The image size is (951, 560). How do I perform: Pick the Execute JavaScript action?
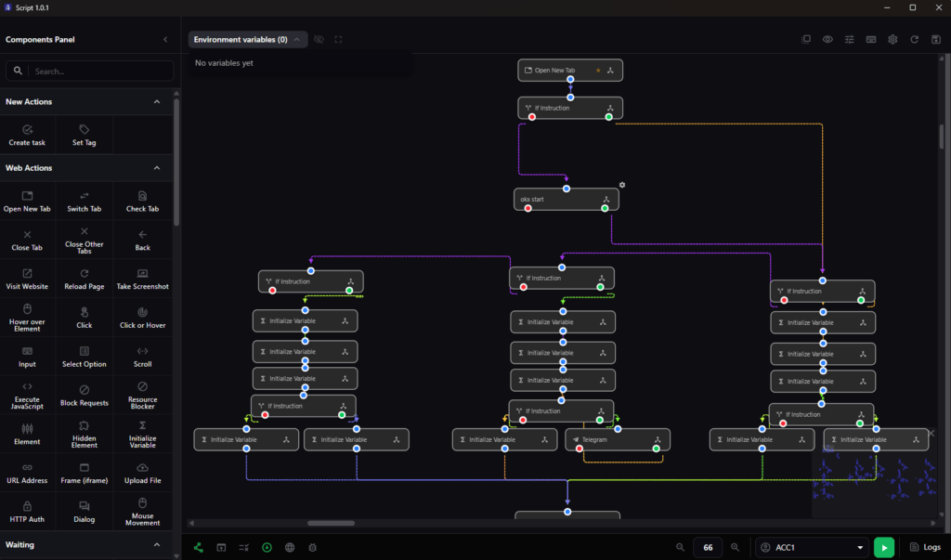click(27, 396)
